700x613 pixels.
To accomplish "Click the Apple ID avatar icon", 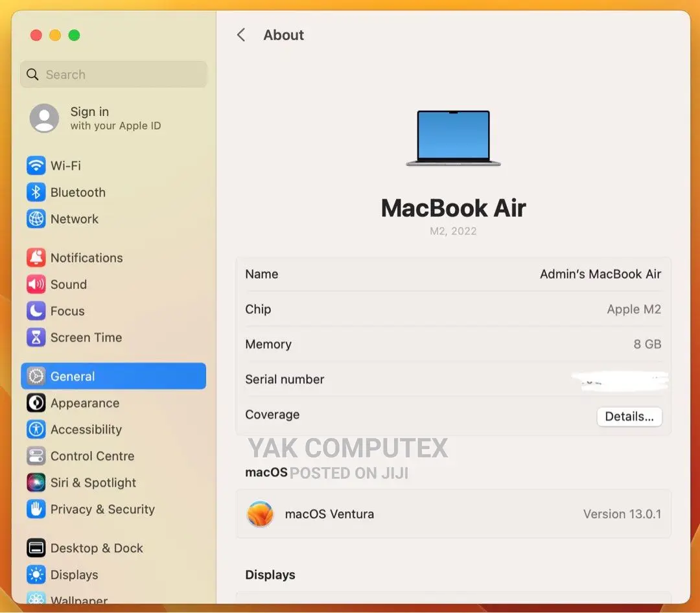I will 44,119.
